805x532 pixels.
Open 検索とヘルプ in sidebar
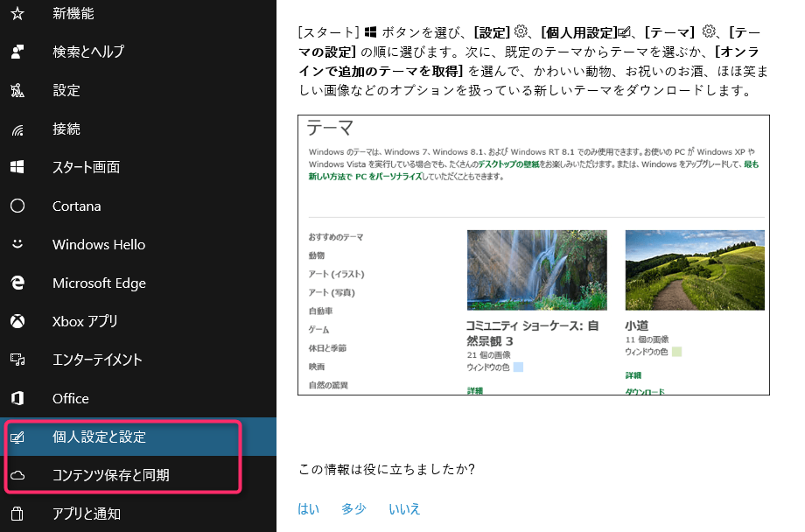click(88, 52)
